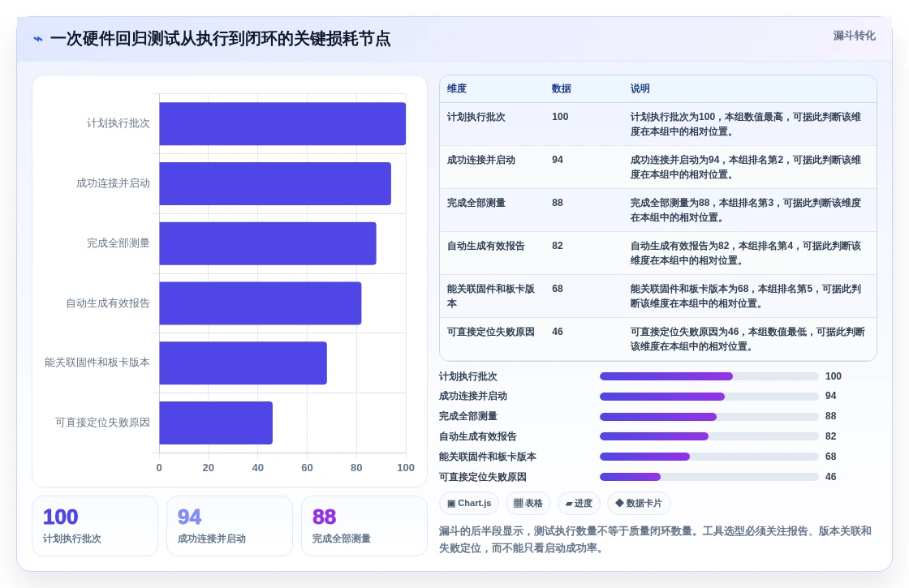This screenshot has width=909, height=588.
Task: Click the page title 一次硬件回归测试
Action: [x=220, y=39]
